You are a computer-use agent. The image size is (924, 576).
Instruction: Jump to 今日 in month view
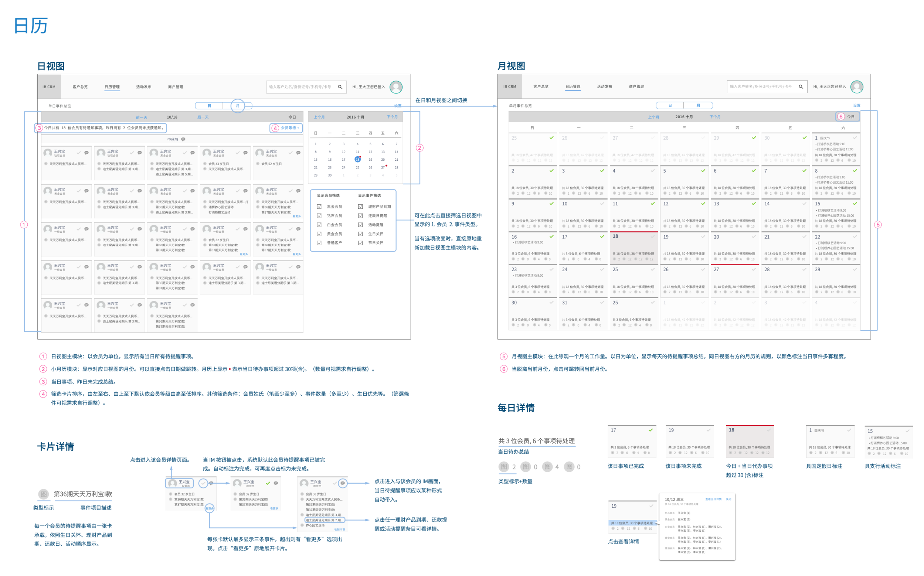(x=850, y=117)
